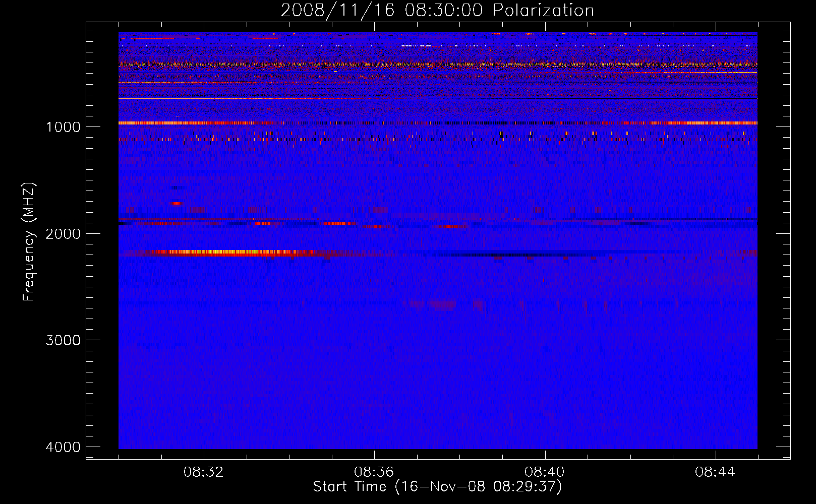816x504 pixels.
Task: Click the 08:44 time tick label
Action: click(x=715, y=472)
